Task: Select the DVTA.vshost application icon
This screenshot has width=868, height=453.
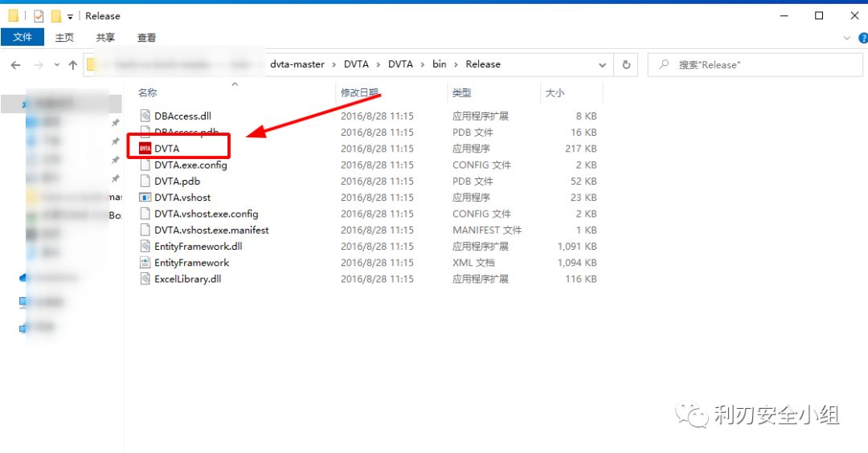Action: click(x=145, y=198)
